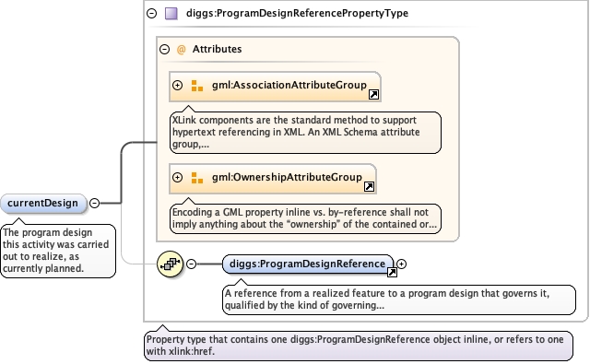The height and width of the screenshot is (364, 590).
Task: Select the gml:OwnershipAttributeGroup box
Action: 273,179
